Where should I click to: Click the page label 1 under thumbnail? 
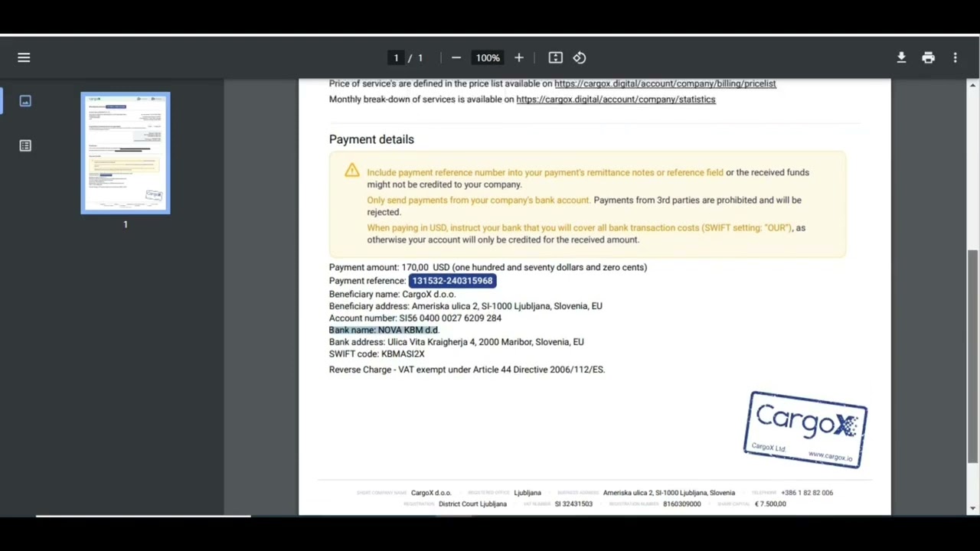[126, 224]
